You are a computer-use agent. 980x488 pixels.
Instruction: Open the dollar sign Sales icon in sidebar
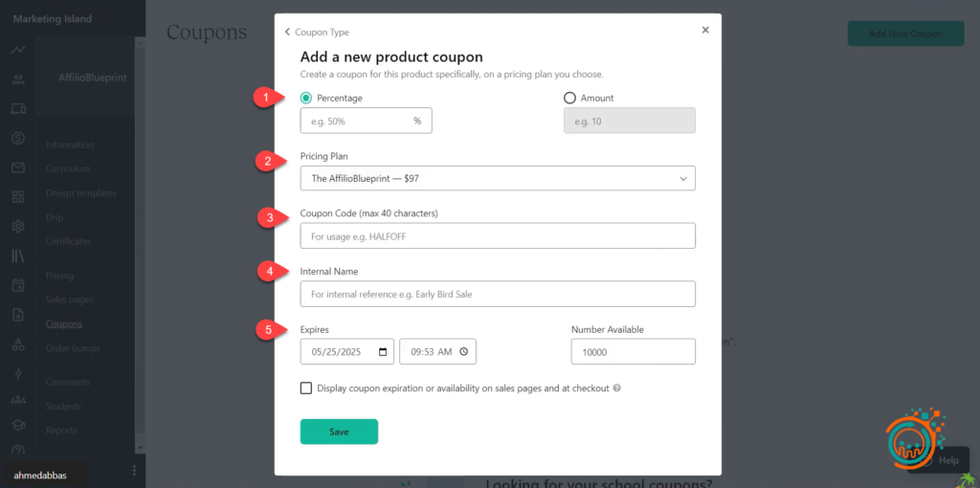click(x=18, y=138)
